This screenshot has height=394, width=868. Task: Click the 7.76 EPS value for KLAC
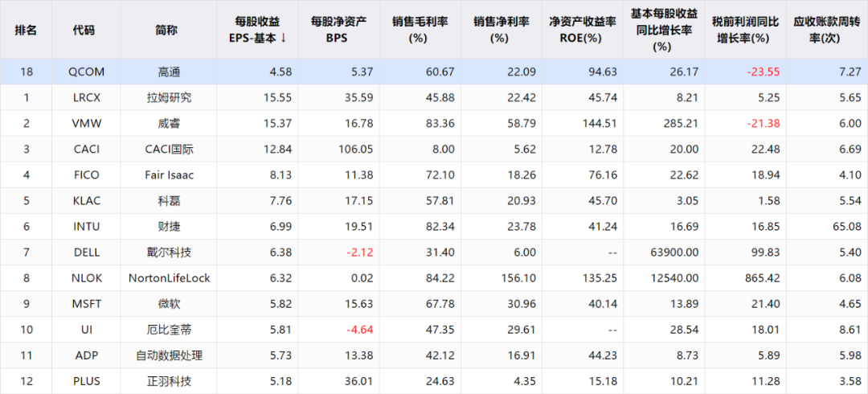click(x=281, y=200)
